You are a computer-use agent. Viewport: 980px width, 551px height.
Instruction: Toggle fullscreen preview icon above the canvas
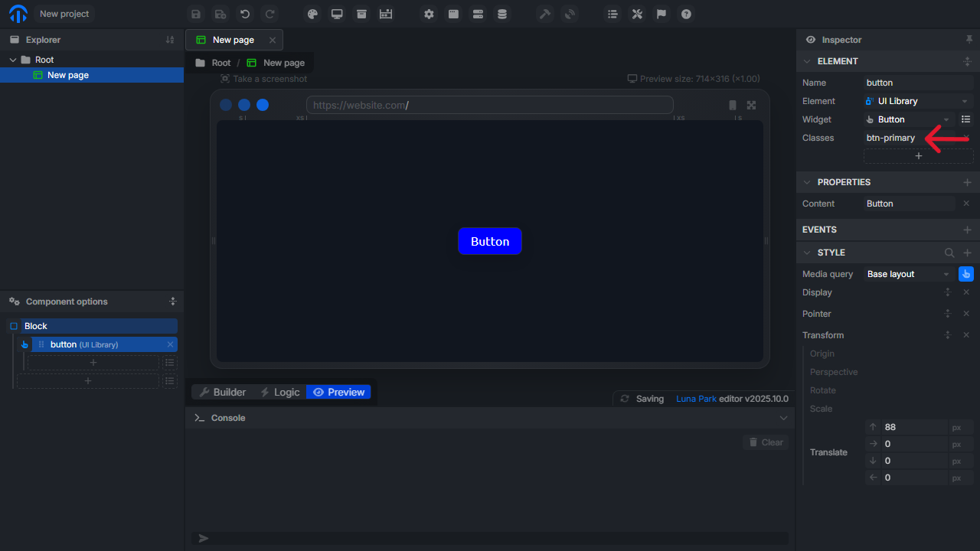pyautogui.click(x=751, y=105)
